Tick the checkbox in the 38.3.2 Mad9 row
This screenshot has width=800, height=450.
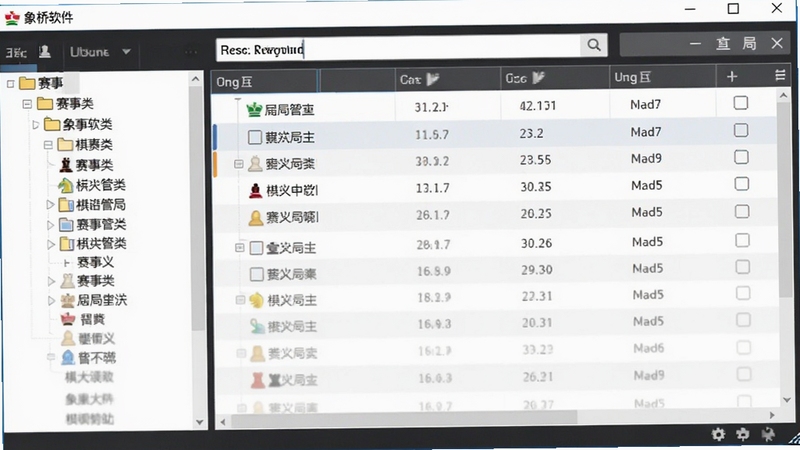pyautogui.click(x=741, y=157)
